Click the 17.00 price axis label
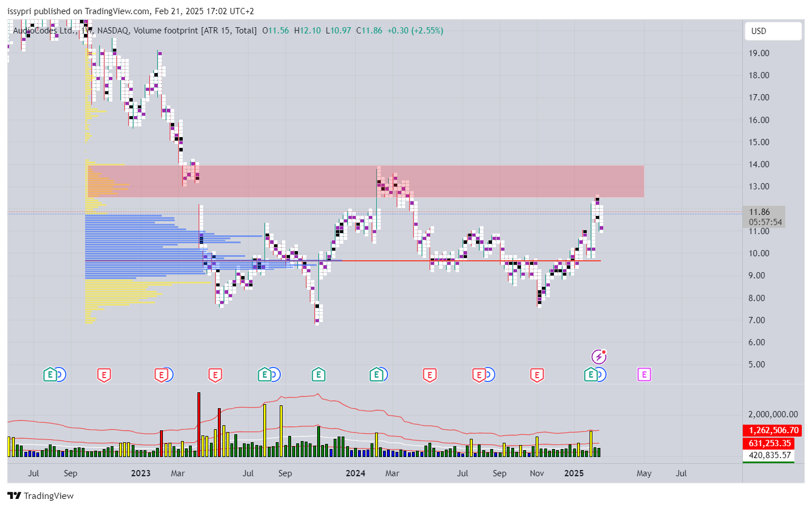812x508 pixels. [x=759, y=98]
